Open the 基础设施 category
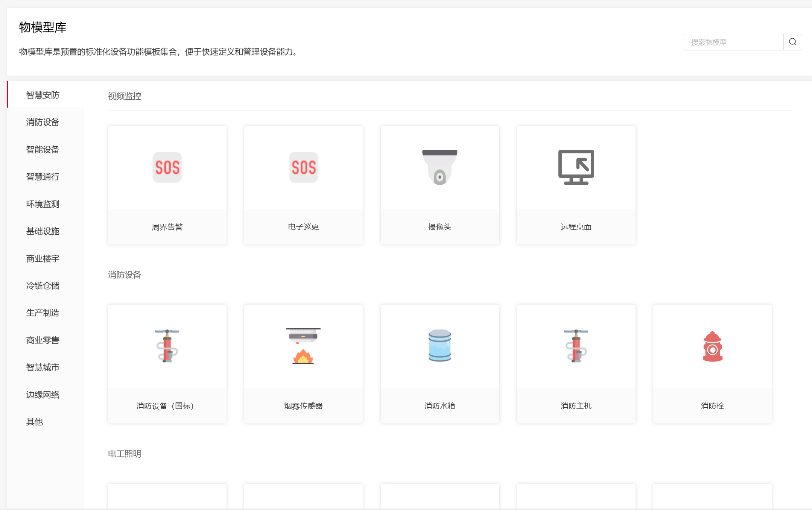The width and height of the screenshot is (812, 510). click(46, 231)
